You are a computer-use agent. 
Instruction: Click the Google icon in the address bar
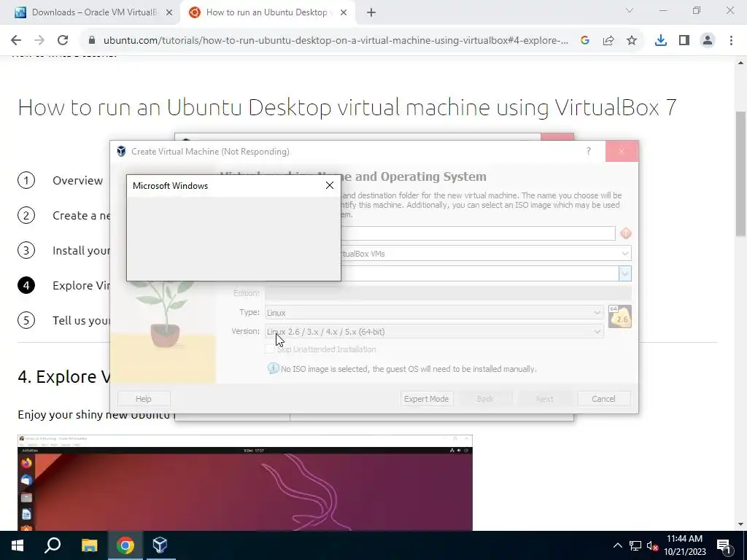click(585, 41)
